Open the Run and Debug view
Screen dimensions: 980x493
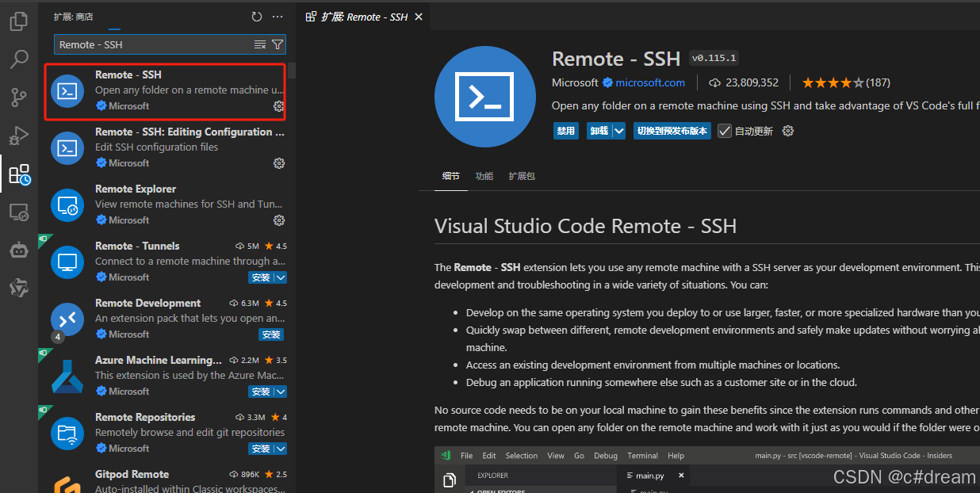19,136
